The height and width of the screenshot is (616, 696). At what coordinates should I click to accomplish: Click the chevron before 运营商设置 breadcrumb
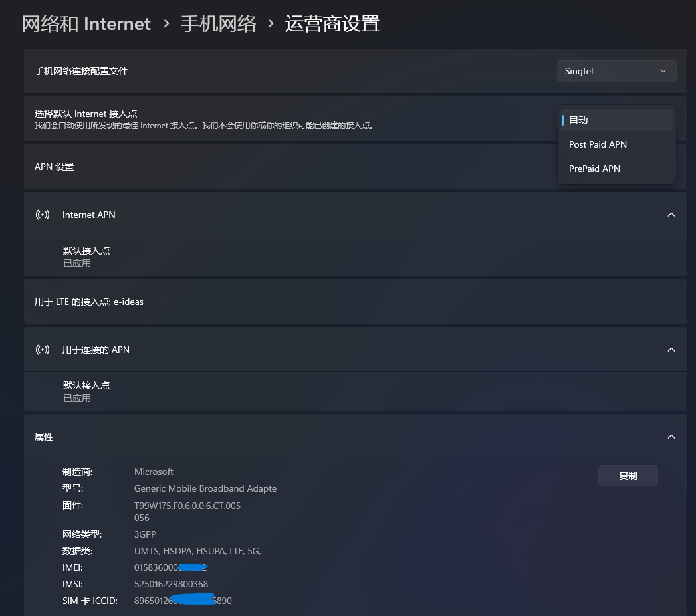coord(271,24)
